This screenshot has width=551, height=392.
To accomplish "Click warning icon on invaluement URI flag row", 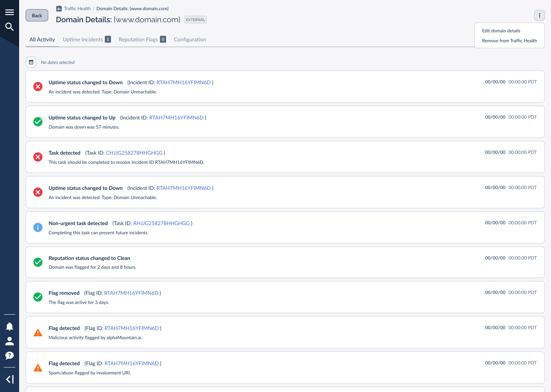I will [38, 368].
